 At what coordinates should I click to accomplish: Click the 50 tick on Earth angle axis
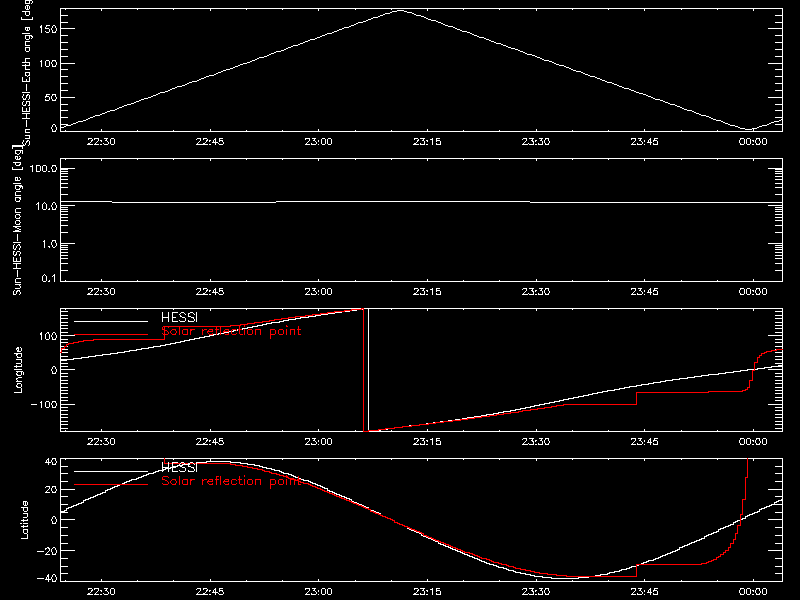point(51,97)
